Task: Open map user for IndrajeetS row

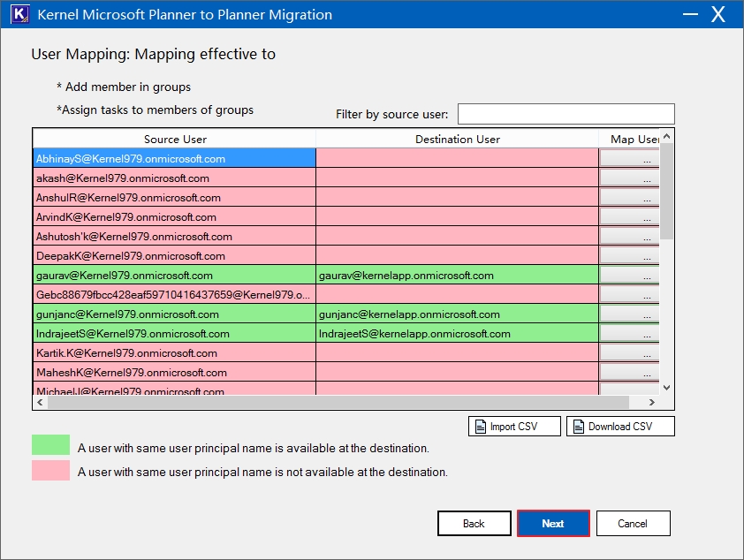Action: point(629,333)
